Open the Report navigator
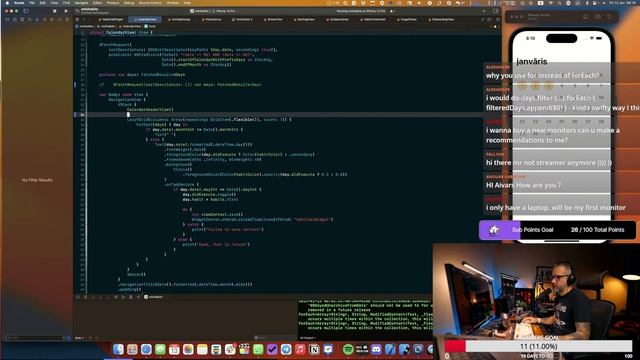 click(x=67, y=19)
